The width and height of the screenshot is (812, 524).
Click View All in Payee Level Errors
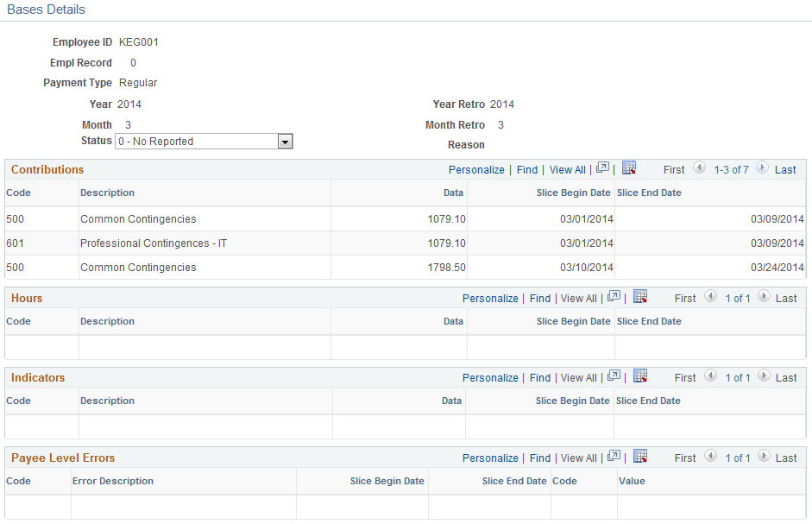[x=579, y=458]
